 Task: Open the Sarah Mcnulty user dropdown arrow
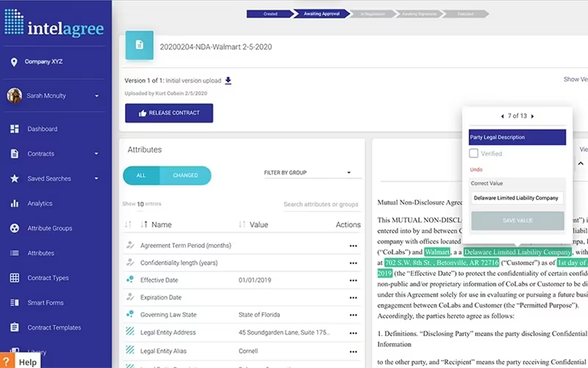[97, 96]
